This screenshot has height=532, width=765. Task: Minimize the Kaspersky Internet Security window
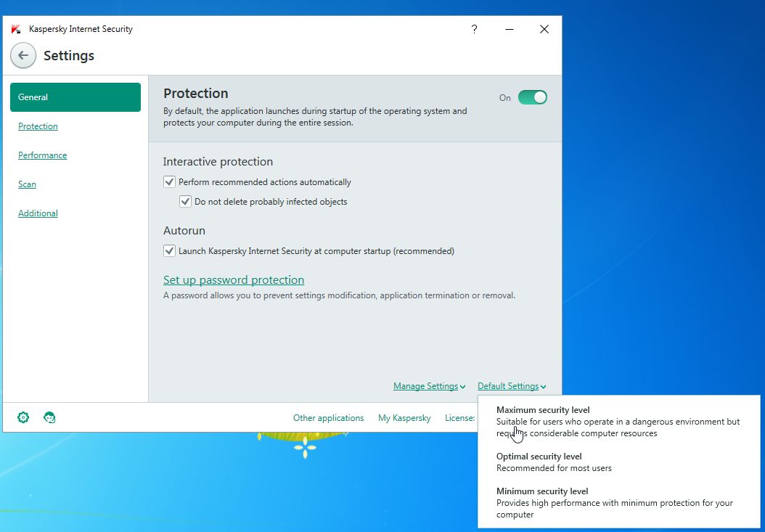point(510,29)
